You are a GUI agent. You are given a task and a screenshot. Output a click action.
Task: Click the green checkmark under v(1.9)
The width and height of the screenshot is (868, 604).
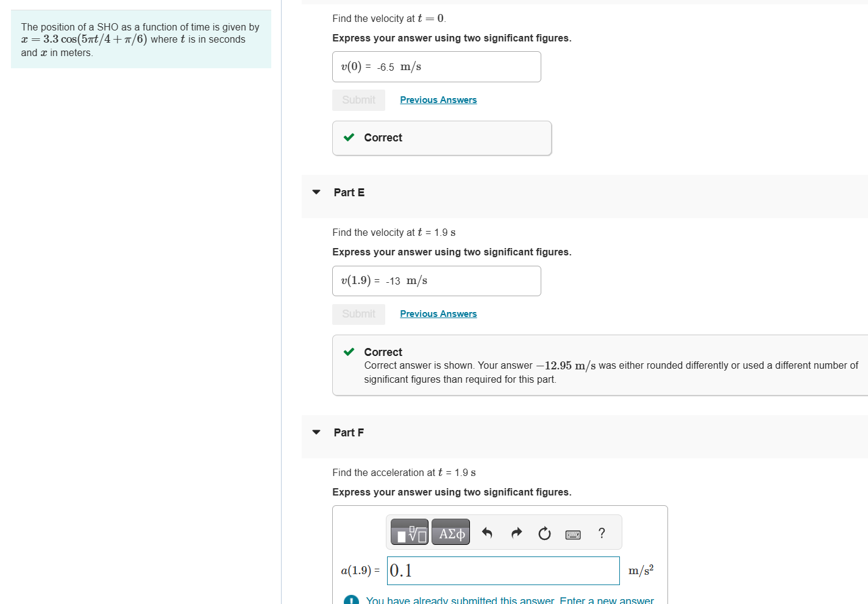pos(349,352)
